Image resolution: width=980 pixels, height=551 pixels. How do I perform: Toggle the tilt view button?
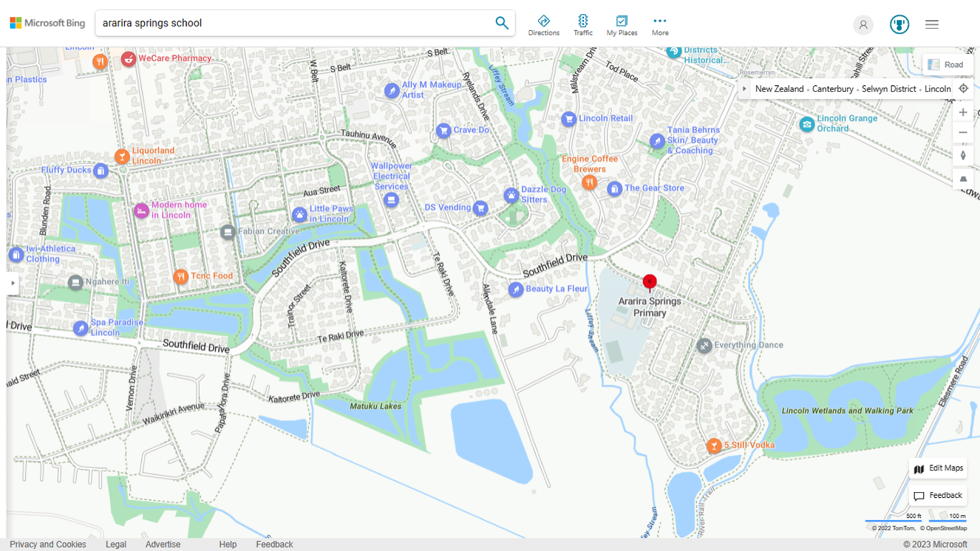[x=963, y=179]
